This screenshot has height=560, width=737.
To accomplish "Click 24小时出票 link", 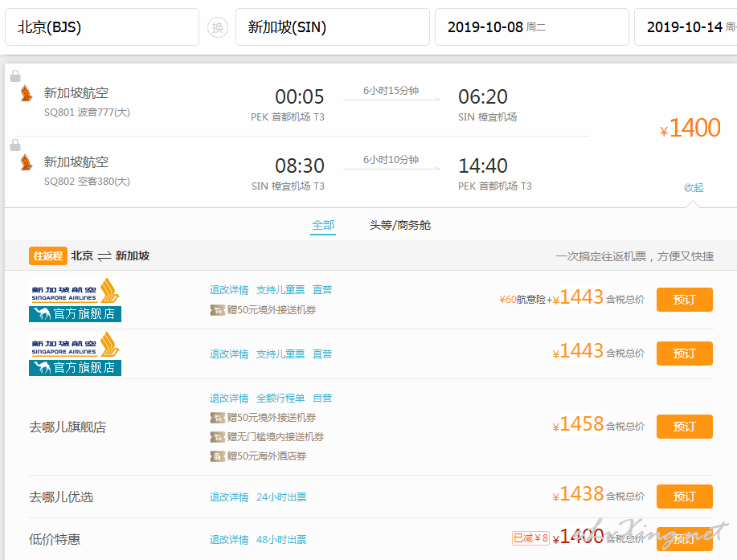I will coord(281,497).
